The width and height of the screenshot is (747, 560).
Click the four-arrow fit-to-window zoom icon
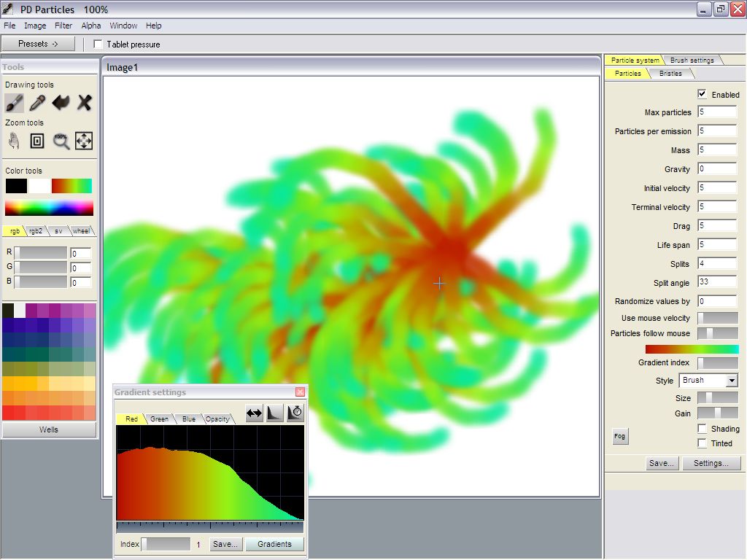tap(84, 141)
